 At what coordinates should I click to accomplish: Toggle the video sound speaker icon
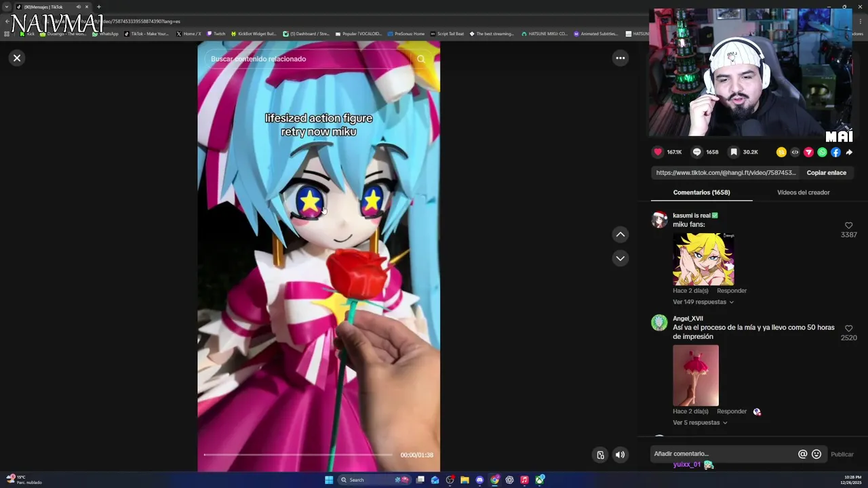point(620,455)
